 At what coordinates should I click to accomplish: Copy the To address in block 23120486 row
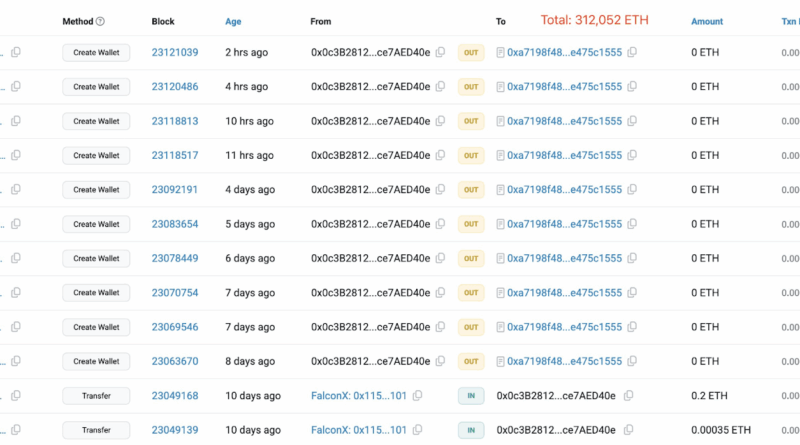pyautogui.click(x=632, y=86)
